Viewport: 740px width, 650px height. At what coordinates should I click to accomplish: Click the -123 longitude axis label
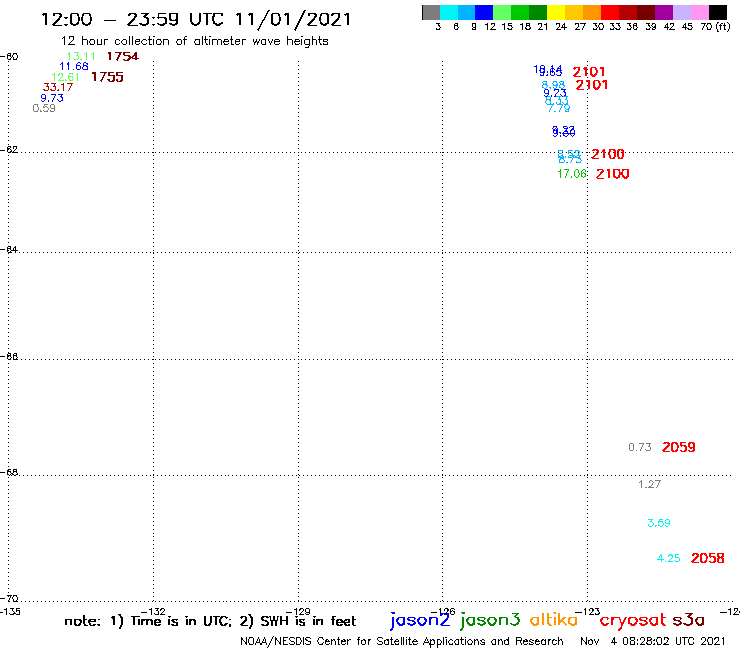(x=588, y=612)
